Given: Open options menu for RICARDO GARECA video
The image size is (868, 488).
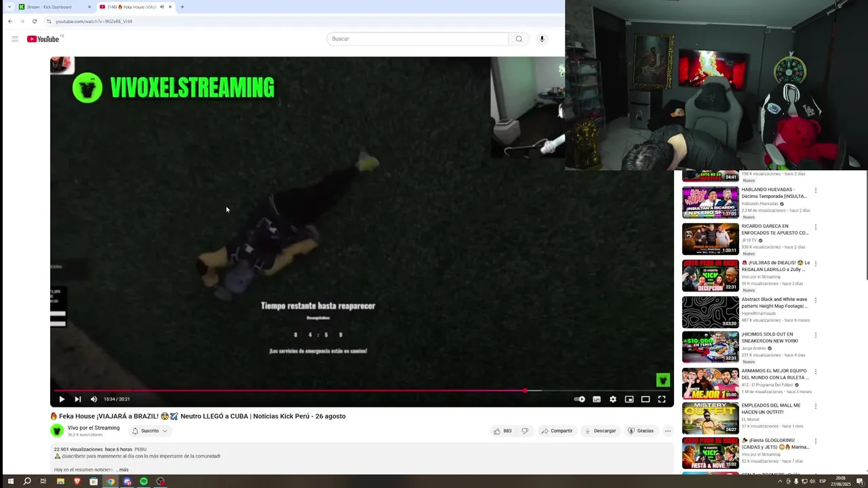Looking at the screenshot, I should click(816, 227).
